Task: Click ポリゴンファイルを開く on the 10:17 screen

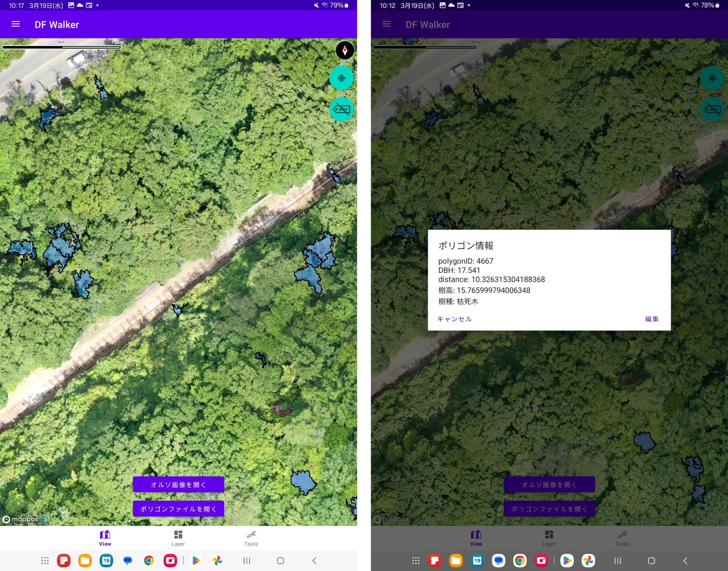Action: [179, 509]
